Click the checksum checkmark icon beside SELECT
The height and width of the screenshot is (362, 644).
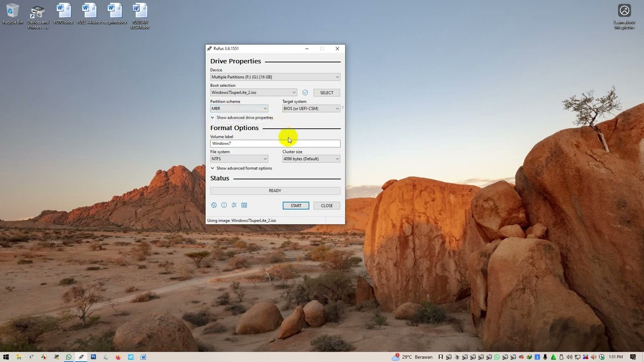coord(305,93)
